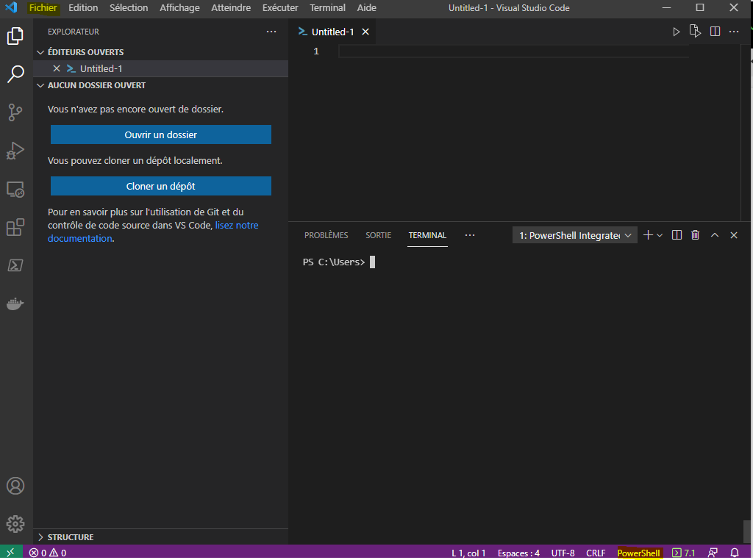Open the Remote Explorer view
The width and height of the screenshot is (753, 560).
[x=15, y=190]
